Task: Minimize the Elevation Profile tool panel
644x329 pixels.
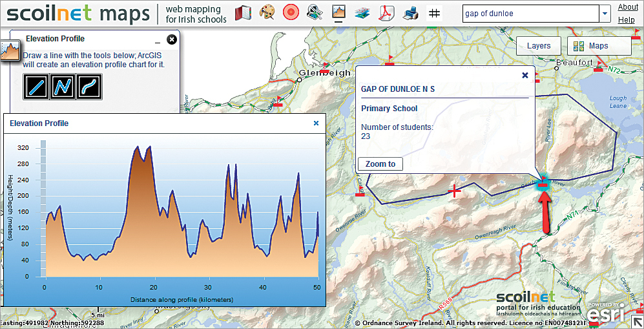Action: coord(158,41)
